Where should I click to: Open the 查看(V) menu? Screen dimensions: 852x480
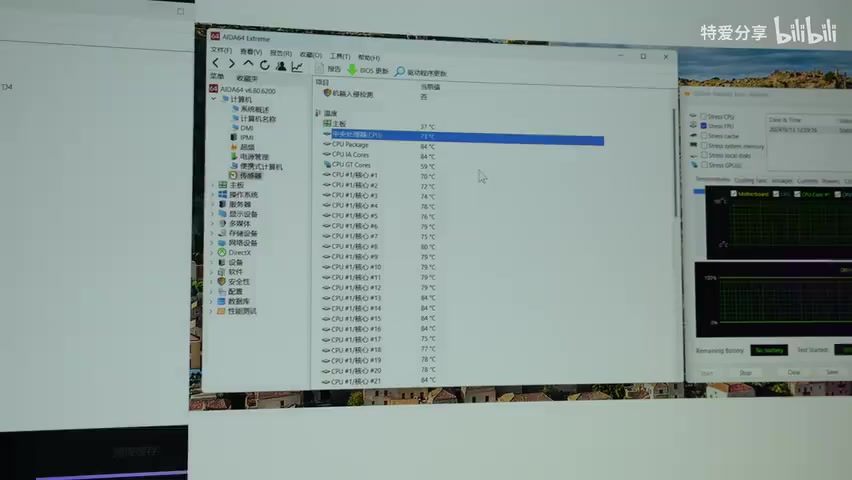click(251, 52)
